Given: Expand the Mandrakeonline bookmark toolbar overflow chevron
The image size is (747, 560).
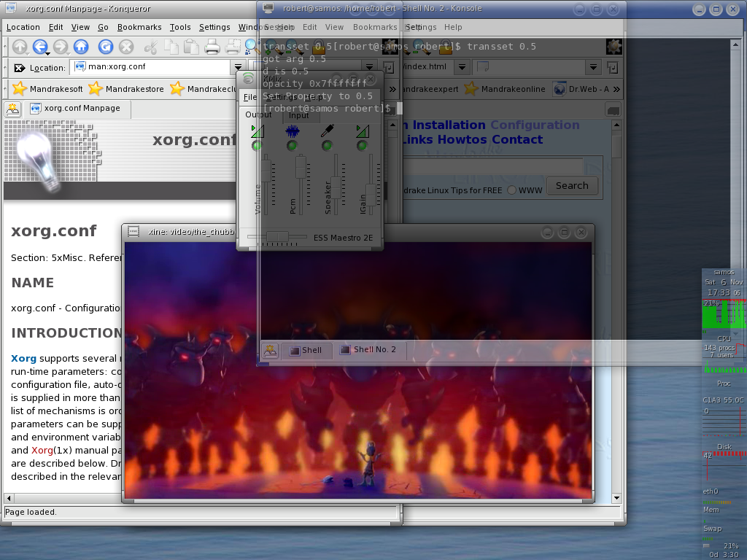Looking at the screenshot, I should coord(616,89).
